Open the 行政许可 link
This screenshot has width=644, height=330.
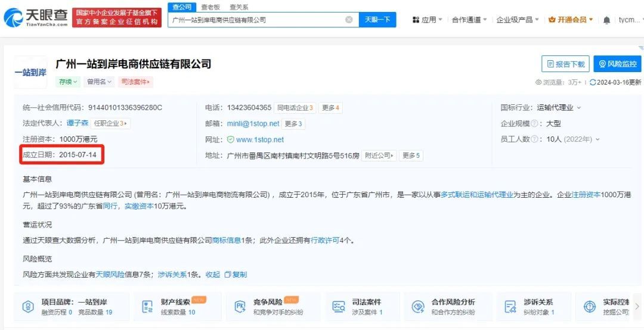point(325,241)
